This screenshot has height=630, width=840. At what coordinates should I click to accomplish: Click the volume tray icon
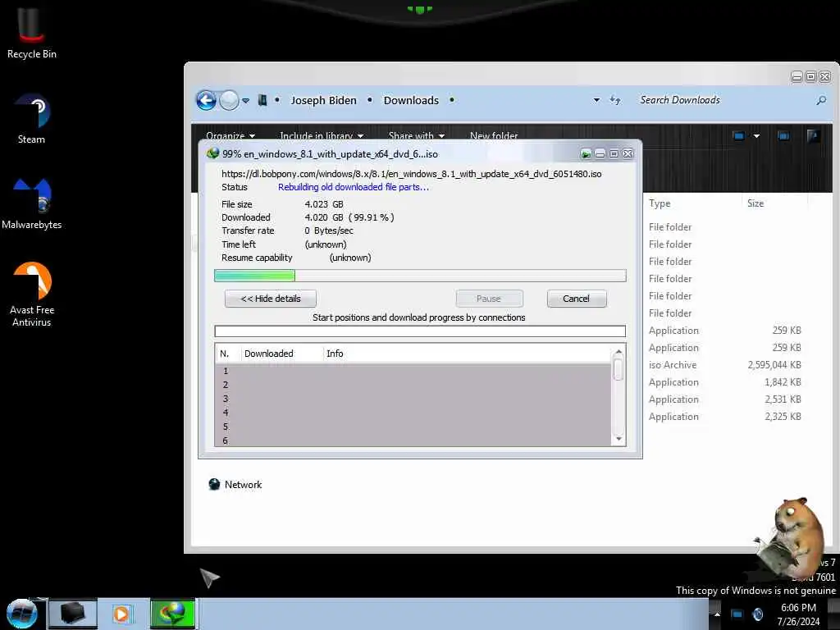tap(758, 614)
